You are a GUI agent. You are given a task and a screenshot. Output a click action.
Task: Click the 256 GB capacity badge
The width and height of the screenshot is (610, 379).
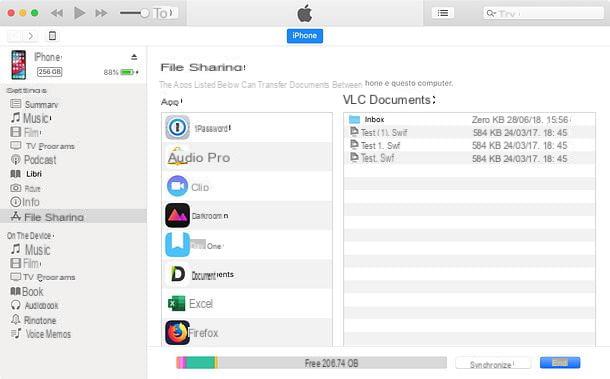pyautogui.click(x=49, y=72)
